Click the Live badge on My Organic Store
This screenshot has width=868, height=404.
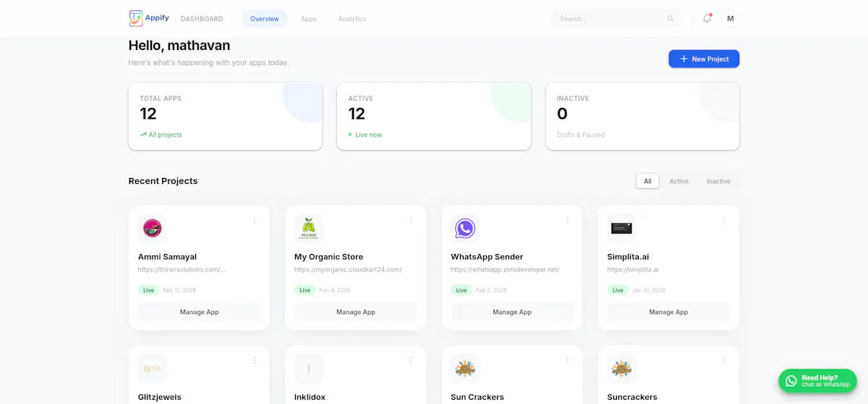point(305,290)
